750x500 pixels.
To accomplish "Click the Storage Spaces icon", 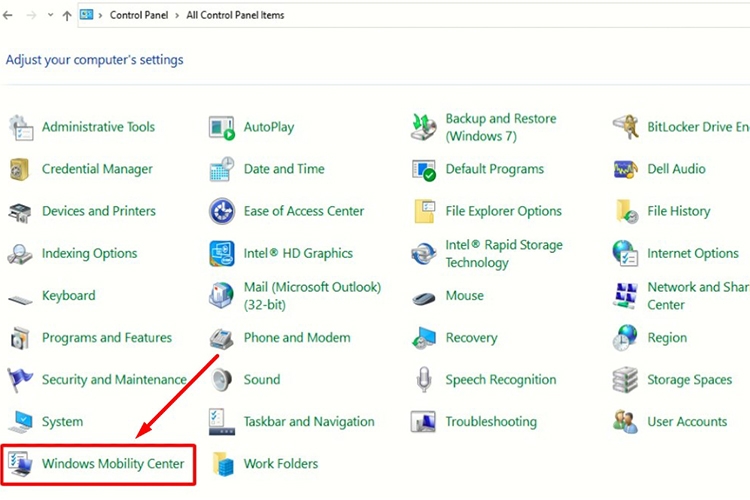I will pos(625,380).
